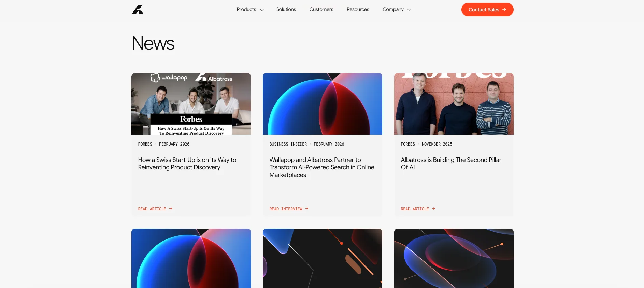Open the Customers nav link
This screenshot has height=288, width=644.
[321, 10]
